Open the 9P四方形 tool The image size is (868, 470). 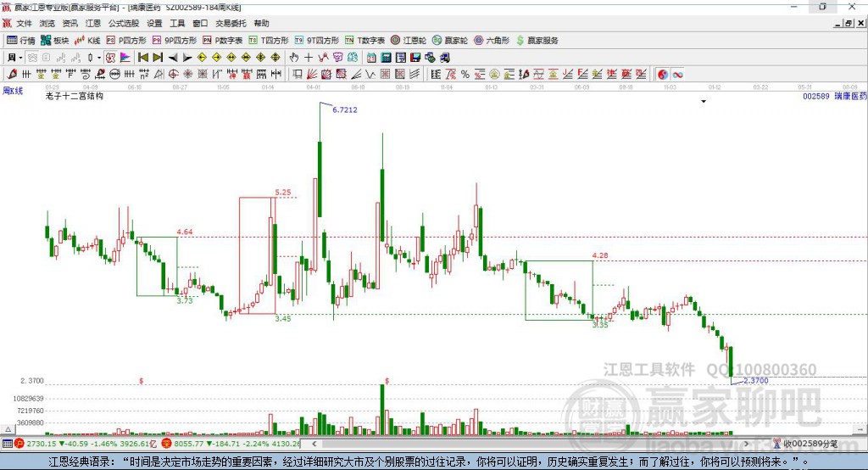(175, 41)
